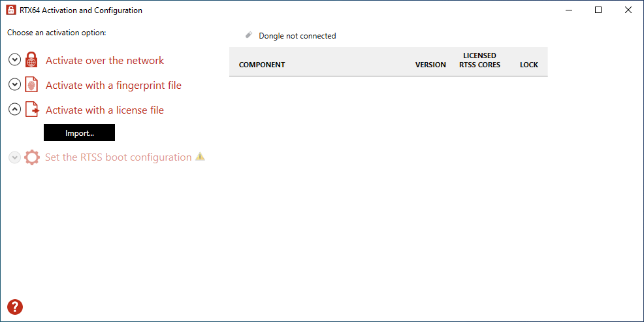Click the license file import arrow icon
644x322 pixels.
32,110
